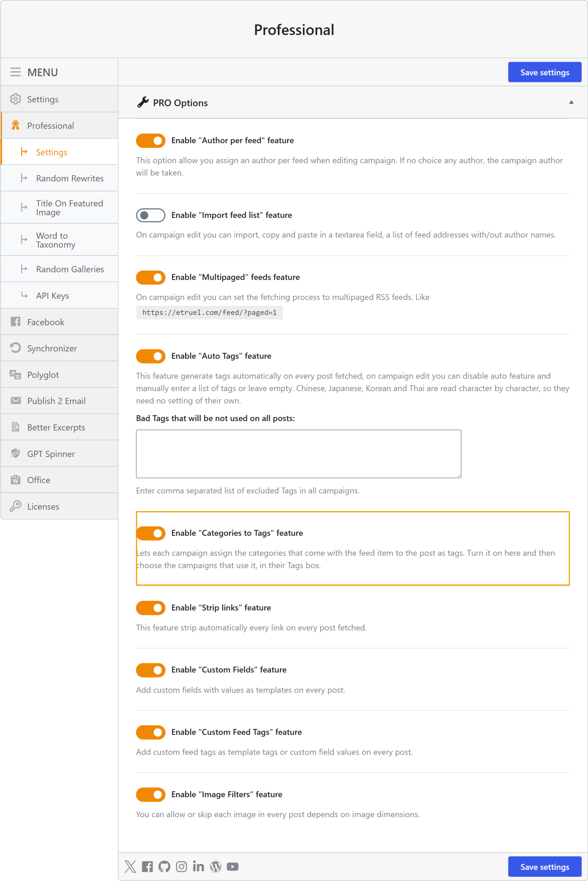Click the bottom Save settings button

point(544,866)
